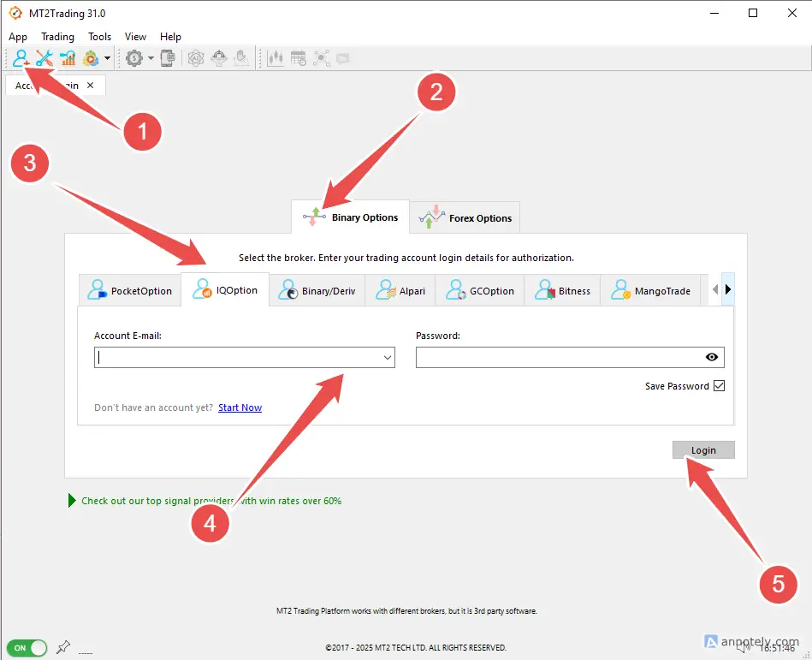The image size is (812, 660).
Task: Toggle the Save Password checkbox
Action: pyautogui.click(x=719, y=385)
